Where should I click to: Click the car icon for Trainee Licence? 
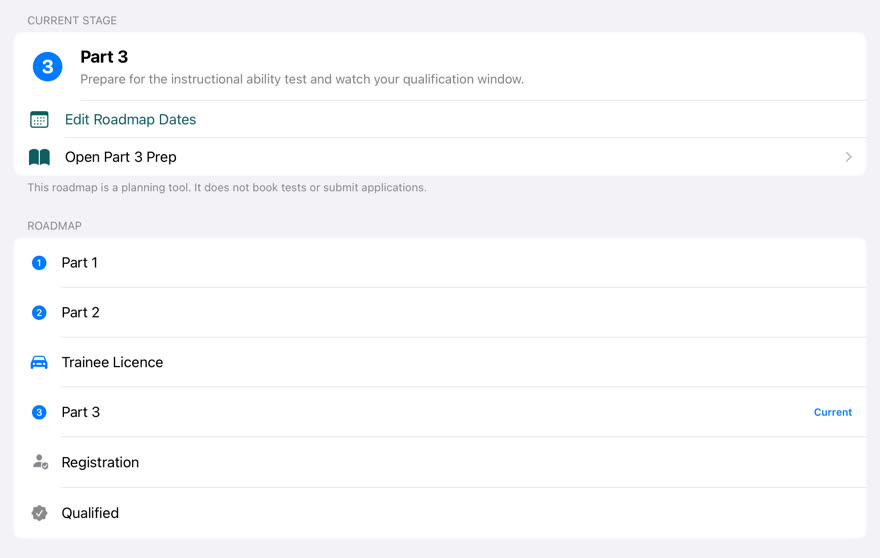click(x=39, y=363)
